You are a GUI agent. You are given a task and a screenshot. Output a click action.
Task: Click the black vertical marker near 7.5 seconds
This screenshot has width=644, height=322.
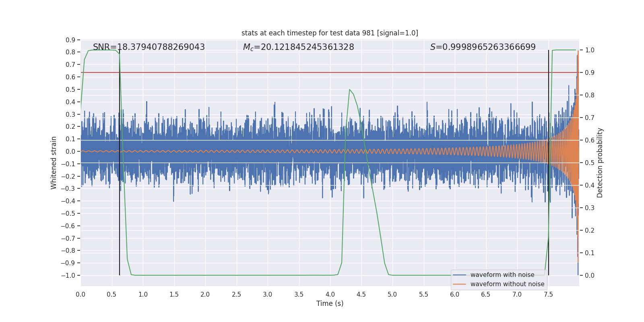point(549,161)
